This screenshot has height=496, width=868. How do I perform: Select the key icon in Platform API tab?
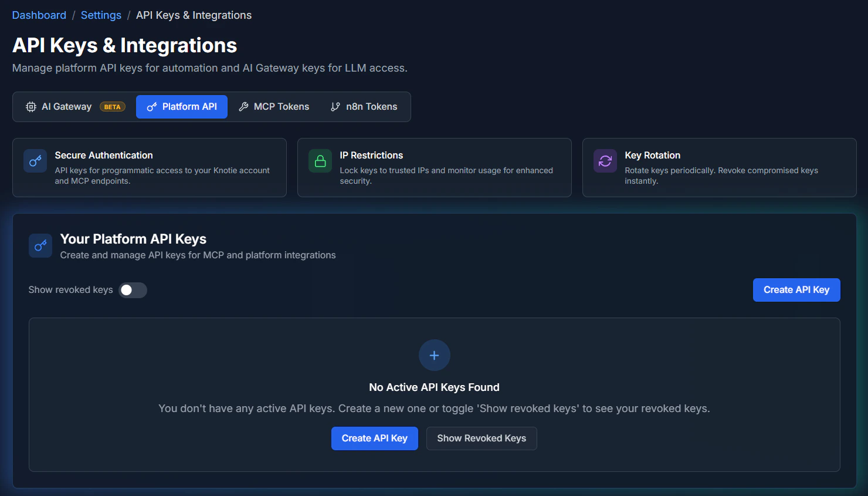coord(152,106)
